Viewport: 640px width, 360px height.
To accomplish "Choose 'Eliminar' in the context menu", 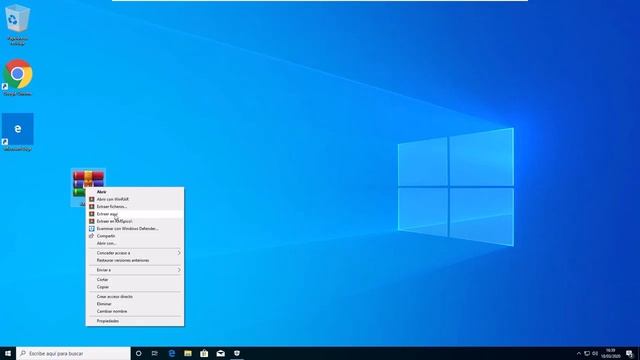I will click(135, 304).
